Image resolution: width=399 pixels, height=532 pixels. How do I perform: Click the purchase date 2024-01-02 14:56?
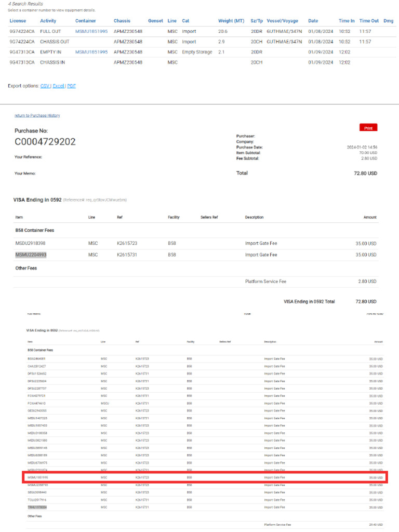click(x=362, y=147)
